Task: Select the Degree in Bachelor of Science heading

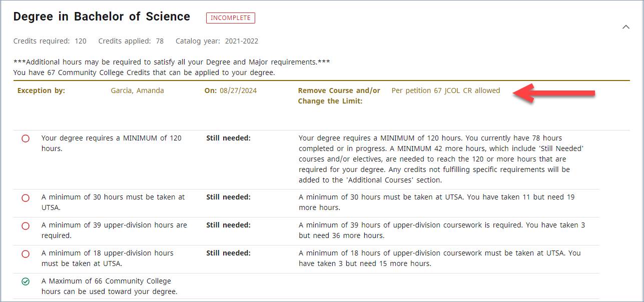Action: pyautogui.click(x=102, y=16)
